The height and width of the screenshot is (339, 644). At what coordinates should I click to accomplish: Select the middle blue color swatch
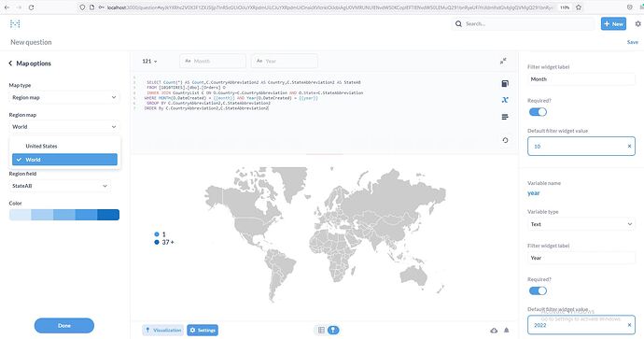click(64, 215)
